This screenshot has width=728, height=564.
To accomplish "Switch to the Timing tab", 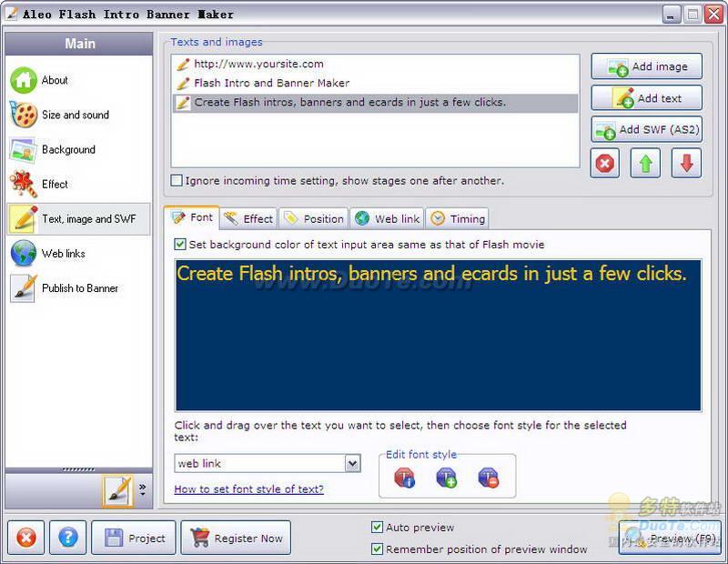I will coord(458,218).
